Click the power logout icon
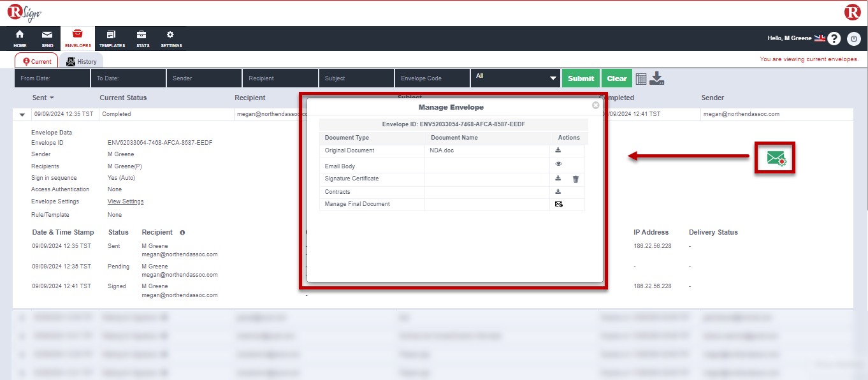Image resolution: width=868 pixels, height=380 pixels. [854, 39]
